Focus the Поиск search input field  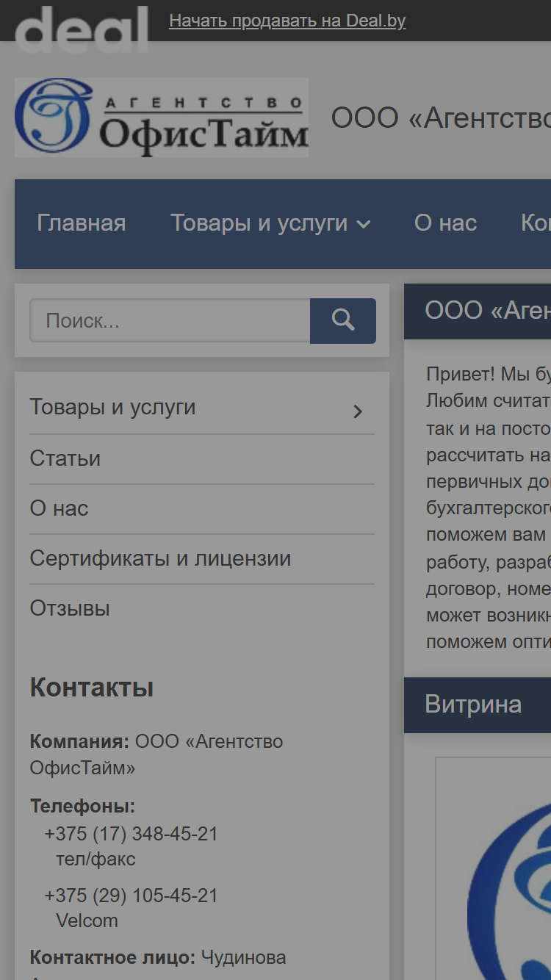click(x=170, y=320)
